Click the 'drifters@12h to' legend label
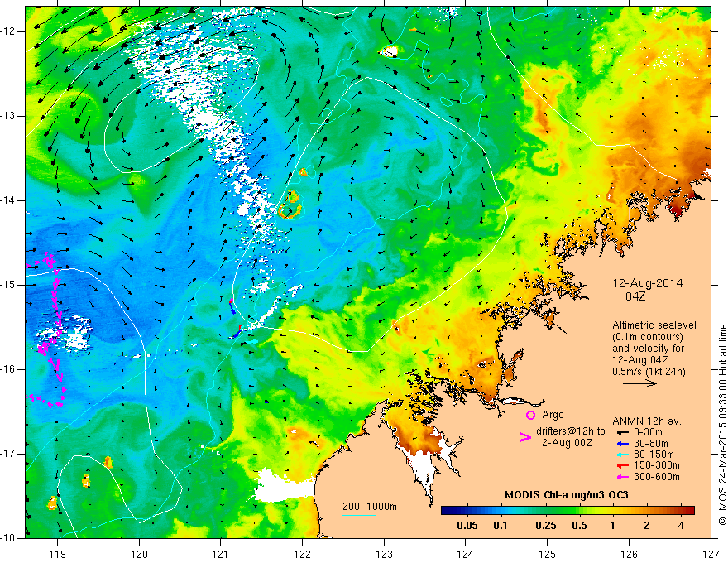This screenshot has width=728, height=563. 571,431
